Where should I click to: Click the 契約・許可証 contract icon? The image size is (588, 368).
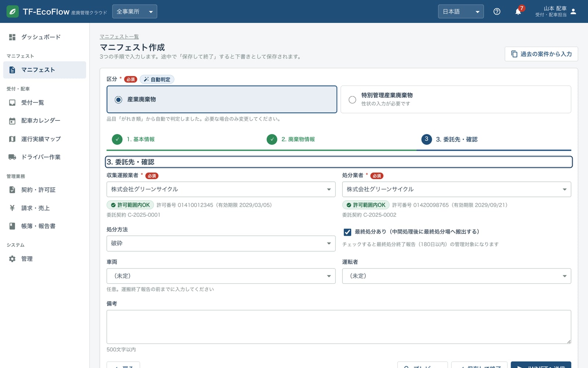pyautogui.click(x=12, y=190)
